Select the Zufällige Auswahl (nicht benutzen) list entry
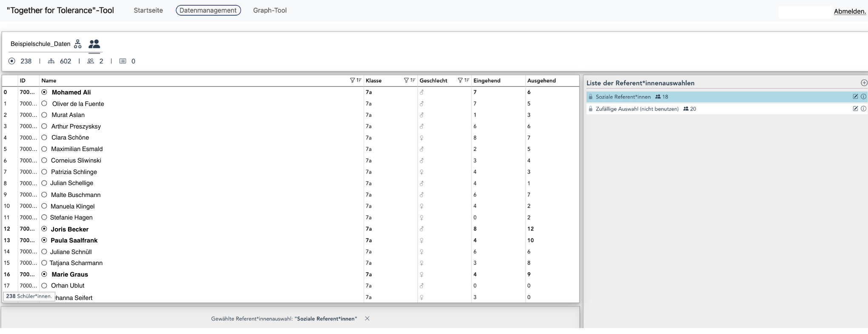The image size is (868, 334). pyautogui.click(x=637, y=109)
